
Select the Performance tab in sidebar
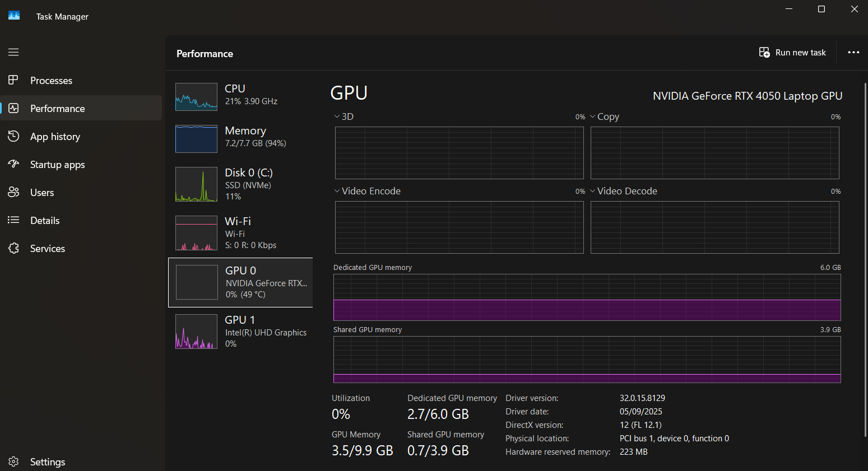58,108
